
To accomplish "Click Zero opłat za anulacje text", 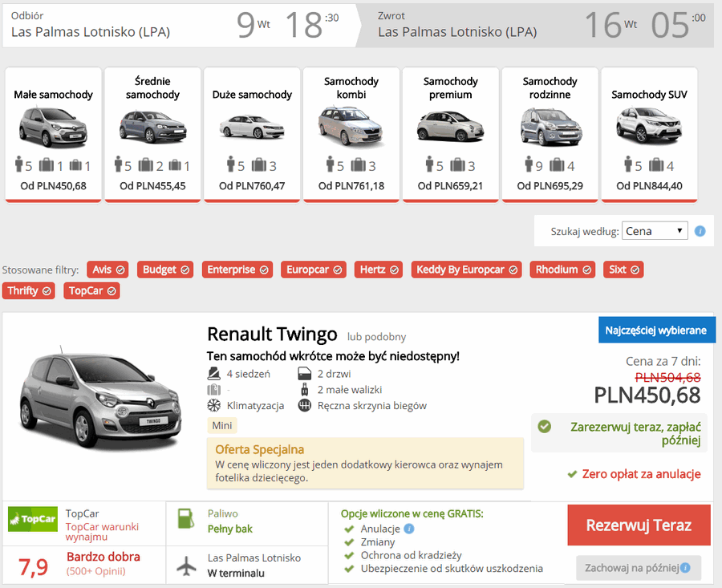I will [x=642, y=474].
